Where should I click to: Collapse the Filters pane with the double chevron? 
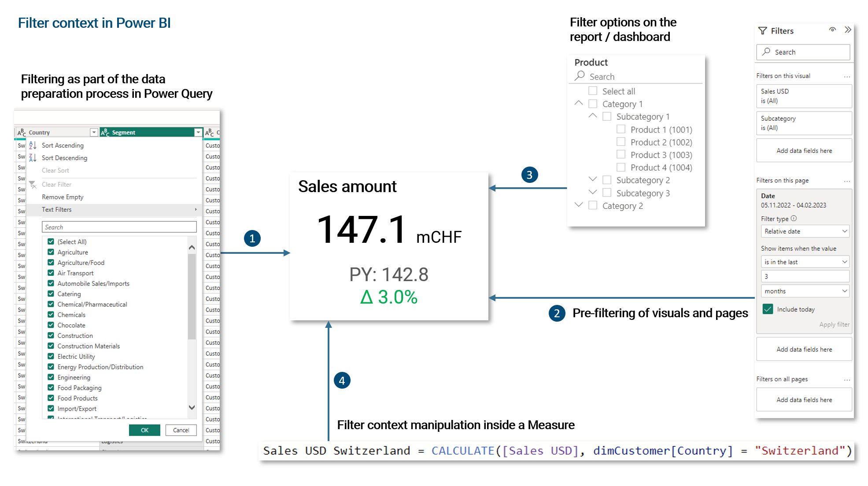point(848,30)
